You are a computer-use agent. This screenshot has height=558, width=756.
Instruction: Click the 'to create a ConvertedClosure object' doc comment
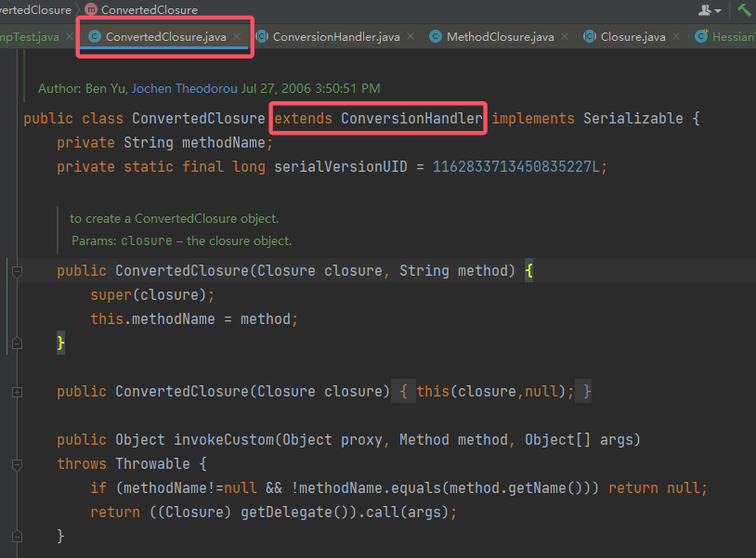(x=174, y=218)
